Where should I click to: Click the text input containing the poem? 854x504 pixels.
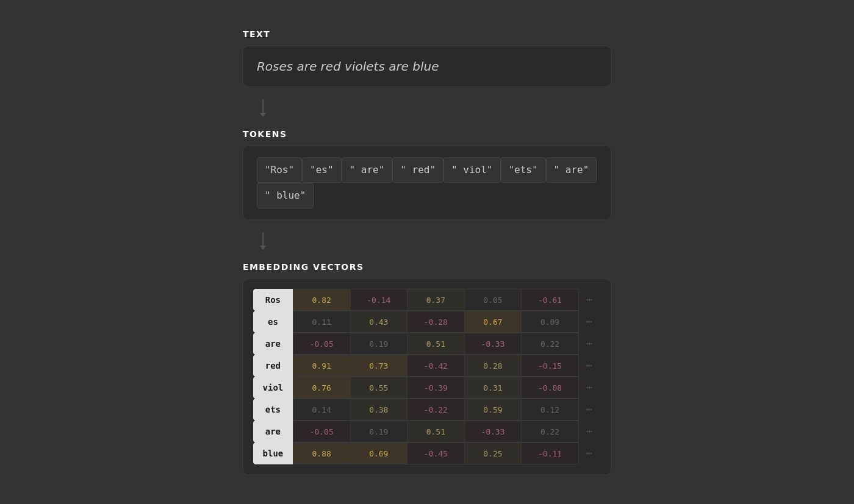427,66
